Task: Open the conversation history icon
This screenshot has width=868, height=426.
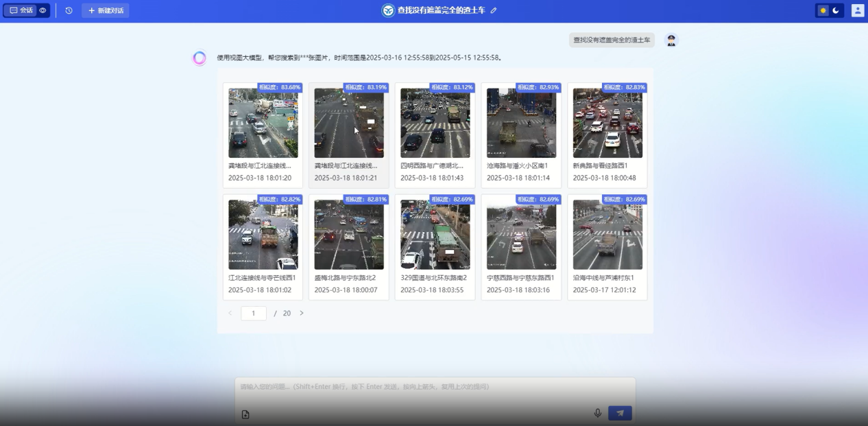Action: pos(70,10)
